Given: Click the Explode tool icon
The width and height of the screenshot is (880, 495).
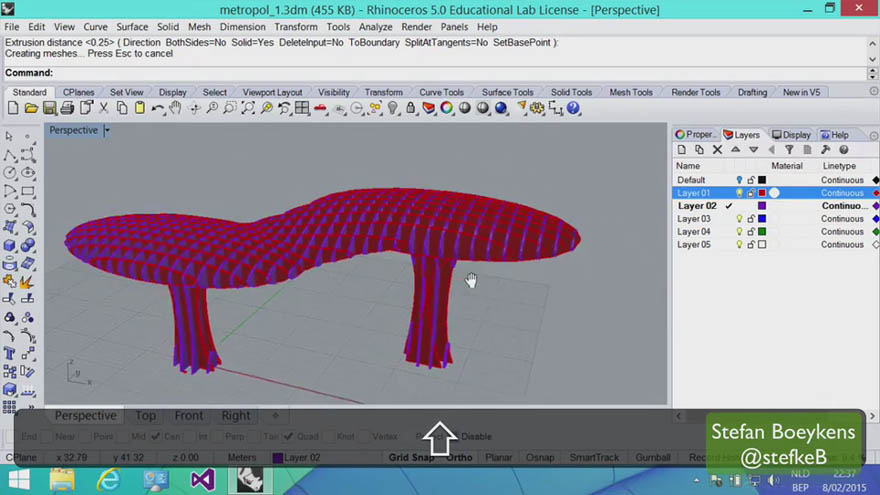Looking at the screenshot, I should 28,282.
